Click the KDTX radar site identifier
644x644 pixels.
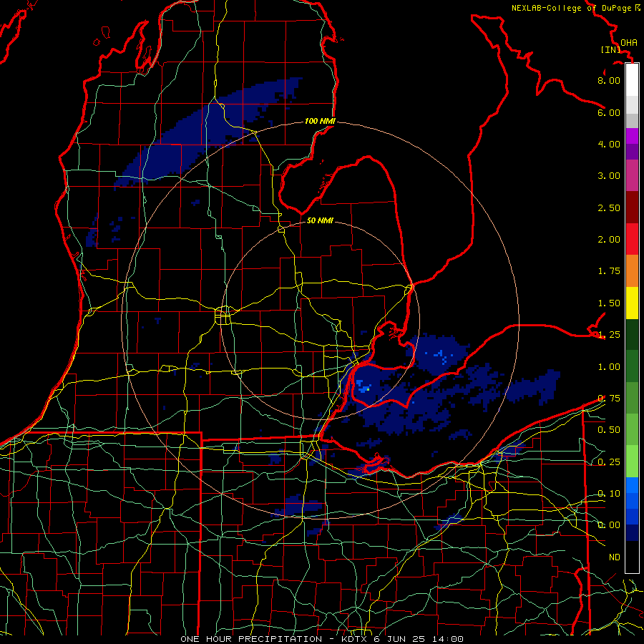tap(354, 639)
